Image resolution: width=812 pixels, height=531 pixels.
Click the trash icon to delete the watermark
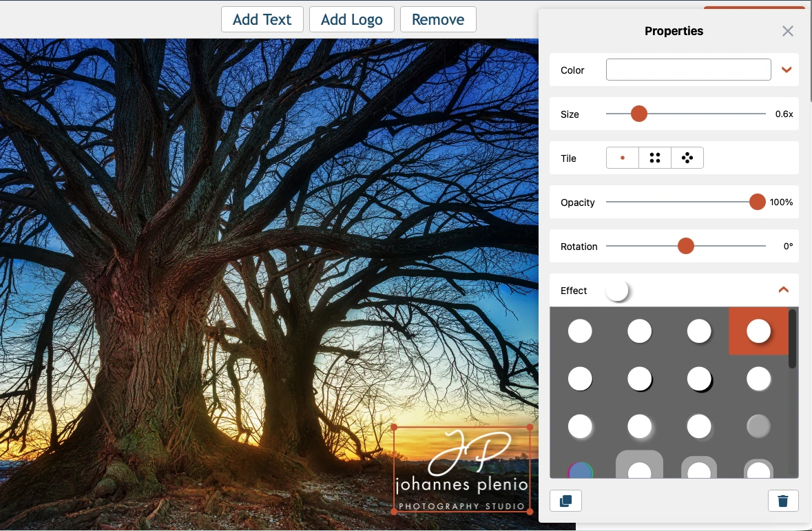point(783,501)
